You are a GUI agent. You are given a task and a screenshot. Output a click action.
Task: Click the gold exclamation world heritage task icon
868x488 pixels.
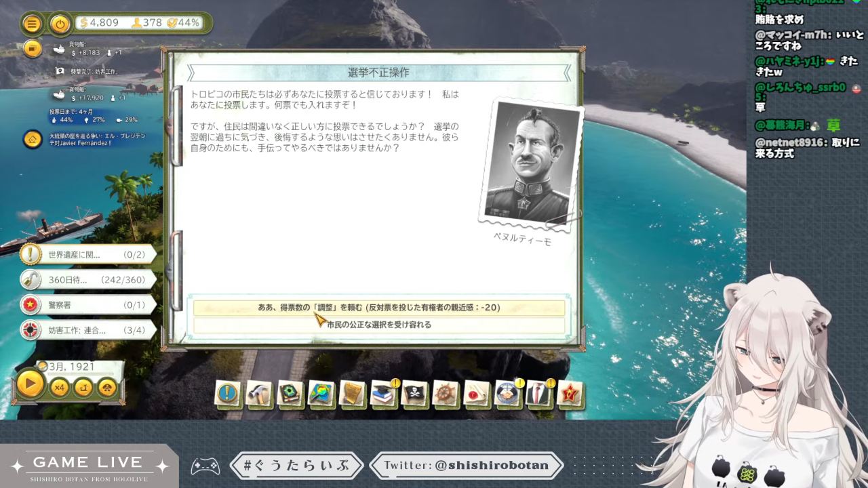[x=31, y=254]
